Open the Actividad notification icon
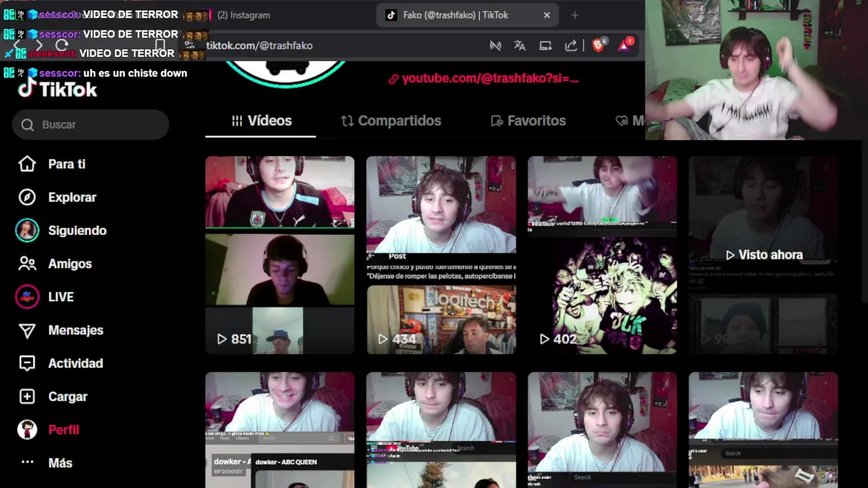The height and width of the screenshot is (488, 868). point(27,363)
